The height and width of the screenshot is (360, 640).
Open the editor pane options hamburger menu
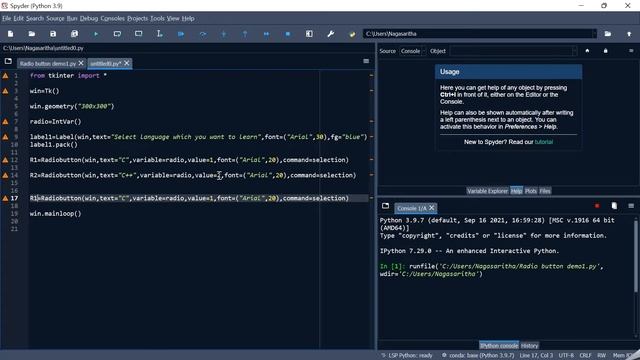[x=366, y=61]
